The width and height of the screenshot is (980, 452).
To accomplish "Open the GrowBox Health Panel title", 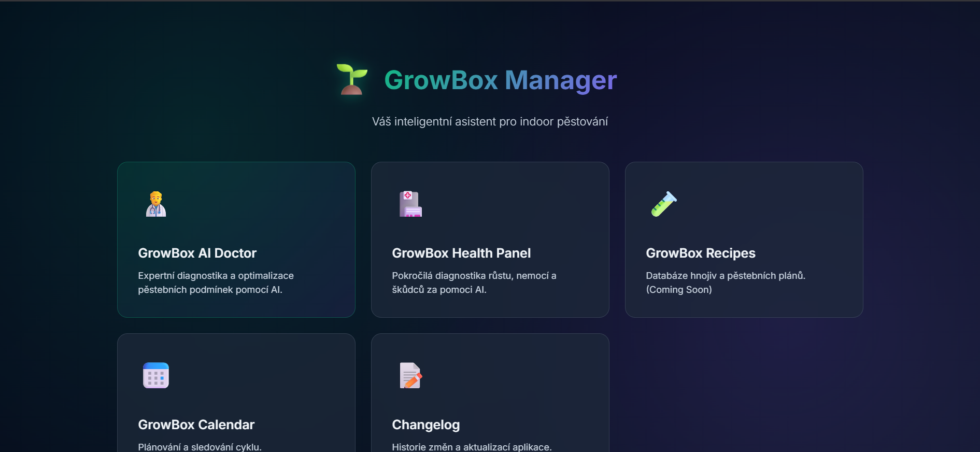I will (461, 253).
